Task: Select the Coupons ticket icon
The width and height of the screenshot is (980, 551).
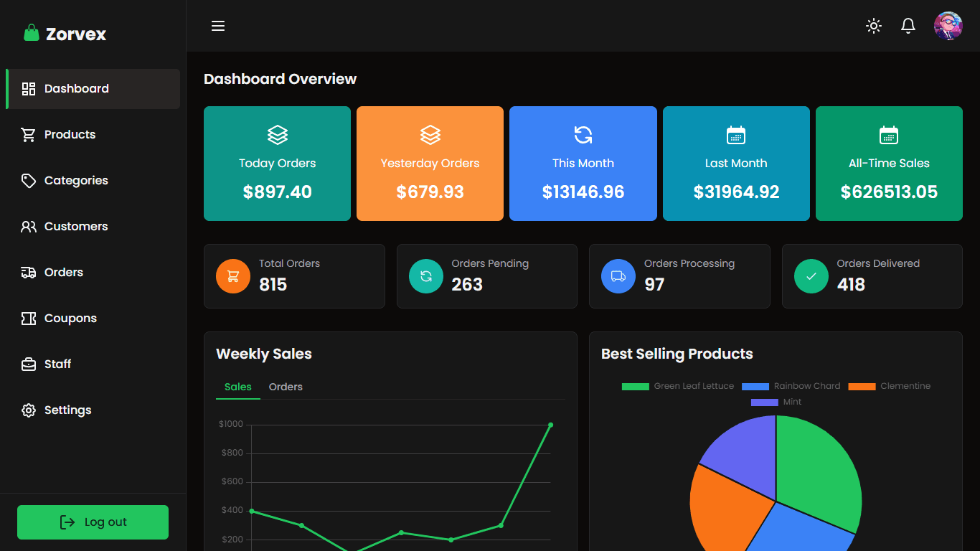Action: click(x=28, y=318)
